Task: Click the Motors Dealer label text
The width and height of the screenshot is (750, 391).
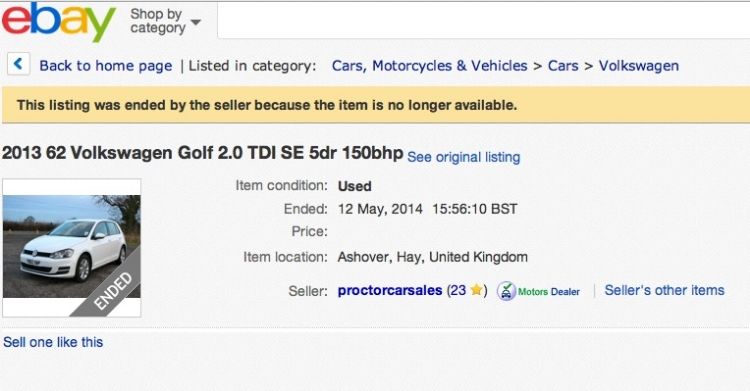Action: pos(549,291)
